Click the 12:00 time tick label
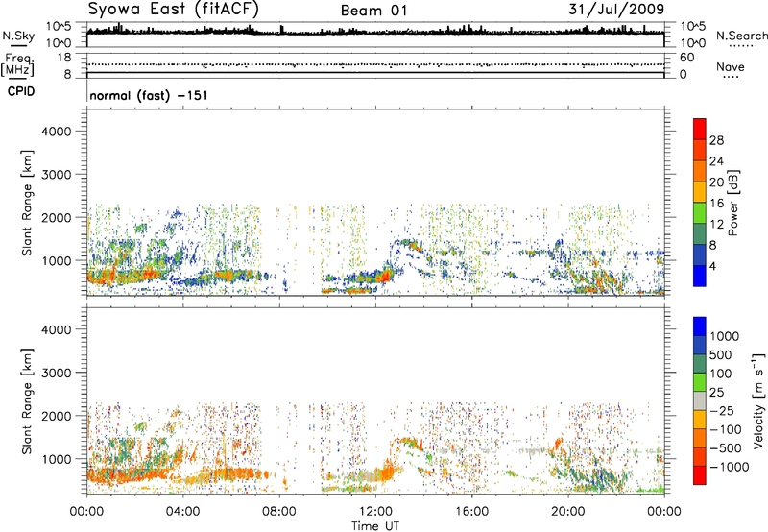768x532 pixels. (x=375, y=512)
